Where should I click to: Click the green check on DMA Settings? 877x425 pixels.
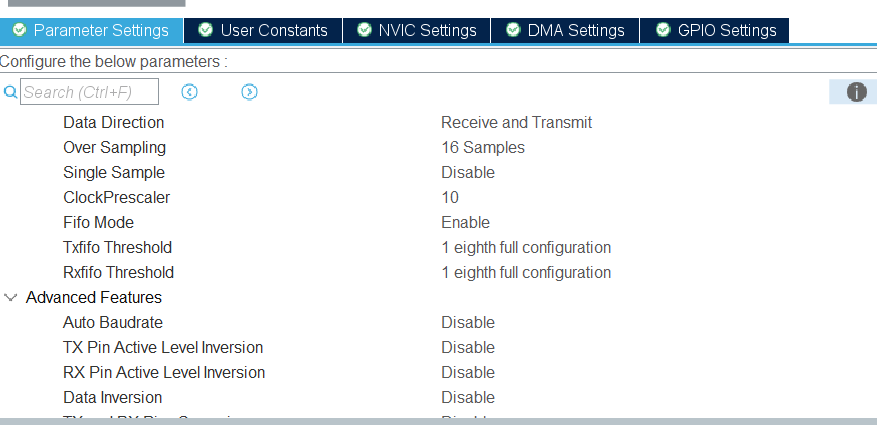pos(512,30)
